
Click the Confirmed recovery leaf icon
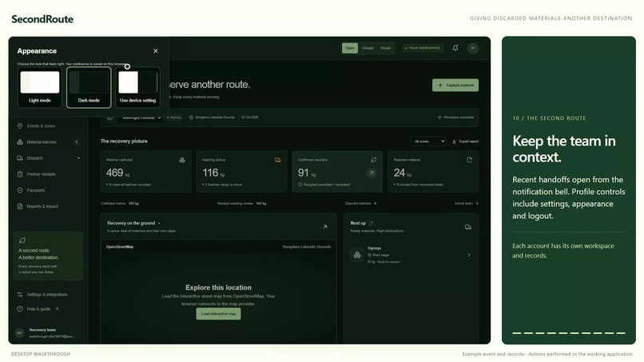(x=373, y=160)
